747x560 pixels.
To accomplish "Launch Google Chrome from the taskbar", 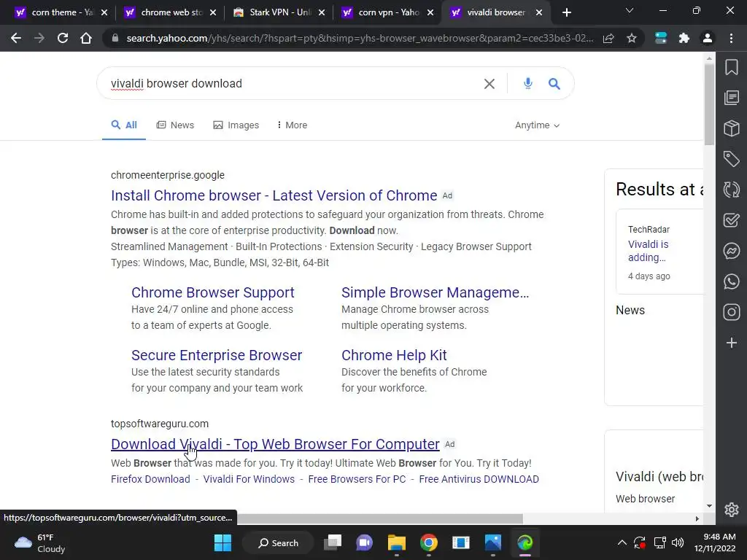I will click(x=429, y=542).
